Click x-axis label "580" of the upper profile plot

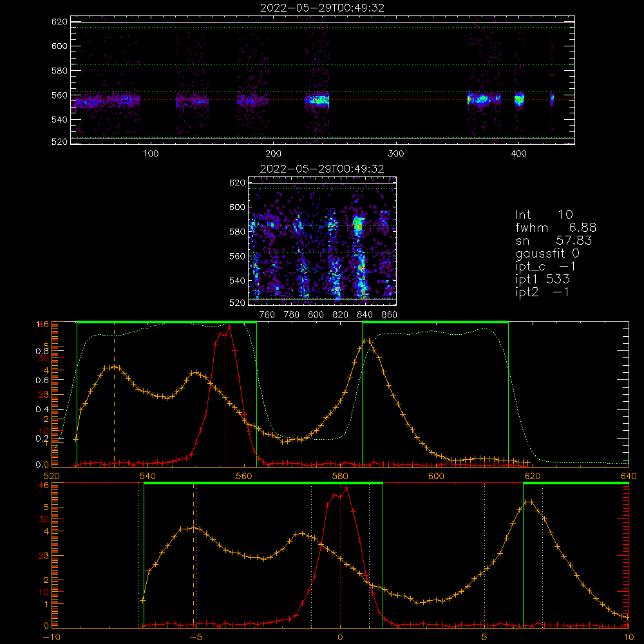340,476
